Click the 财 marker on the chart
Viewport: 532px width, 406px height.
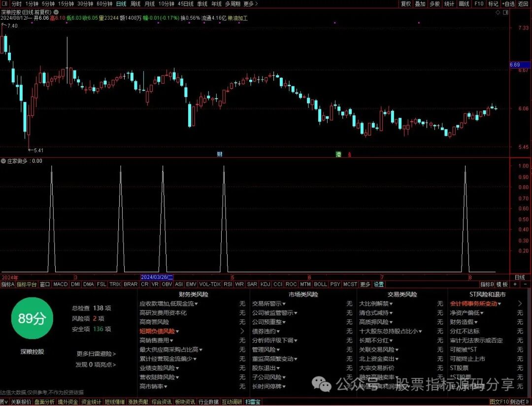(220, 154)
